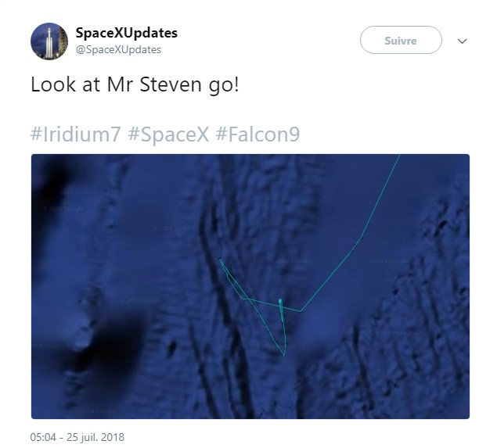Open the #Falcon9 hashtag

tap(258, 134)
